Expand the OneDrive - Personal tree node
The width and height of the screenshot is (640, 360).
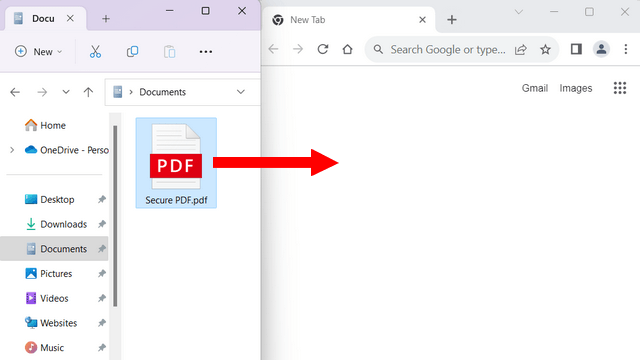(x=12, y=150)
